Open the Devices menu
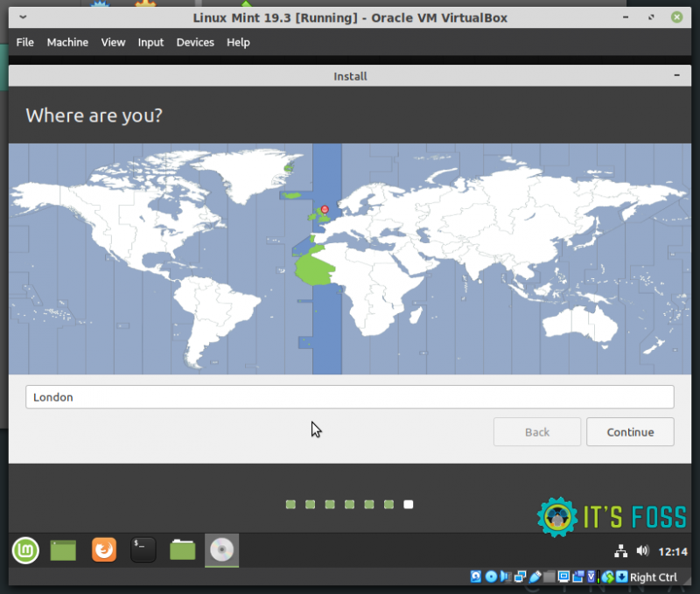700x594 pixels. click(x=195, y=42)
